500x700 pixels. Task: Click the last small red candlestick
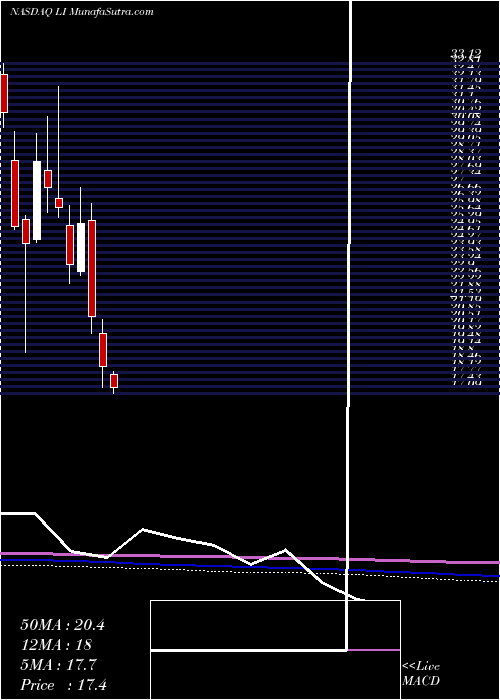pyautogui.click(x=114, y=381)
